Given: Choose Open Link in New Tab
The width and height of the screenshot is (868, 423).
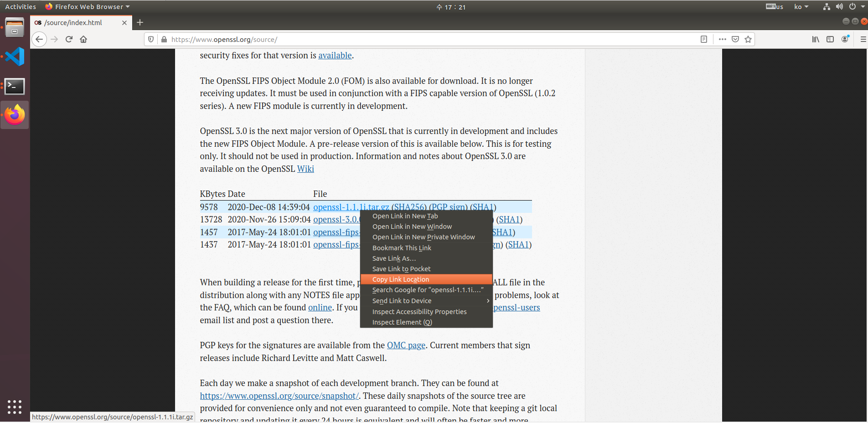Looking at the screenshot, I should pos(426,216).
